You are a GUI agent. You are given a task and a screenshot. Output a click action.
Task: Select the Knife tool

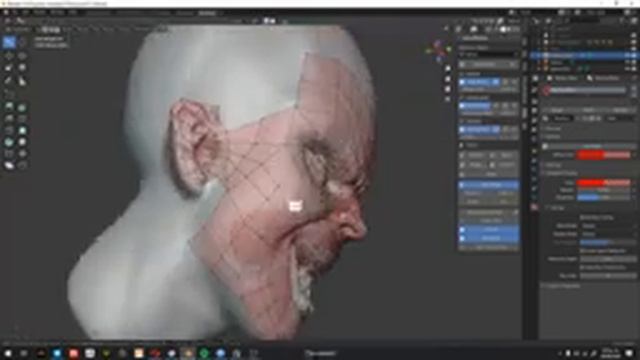coord(9,131)
